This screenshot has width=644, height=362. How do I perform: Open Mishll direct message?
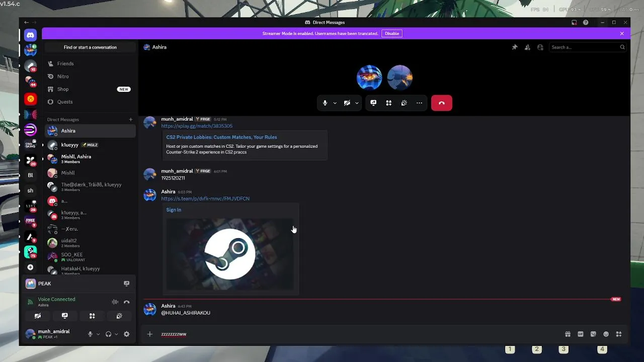(x=90, y=173)
